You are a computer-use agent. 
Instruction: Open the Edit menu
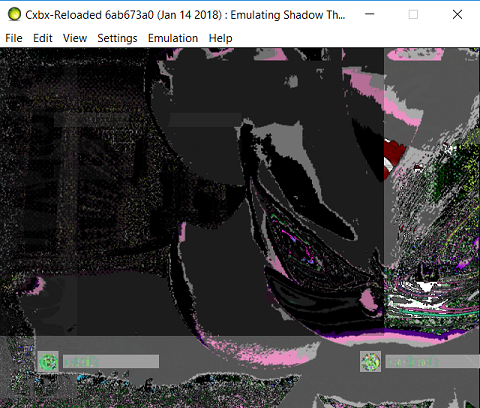[43, 38]
